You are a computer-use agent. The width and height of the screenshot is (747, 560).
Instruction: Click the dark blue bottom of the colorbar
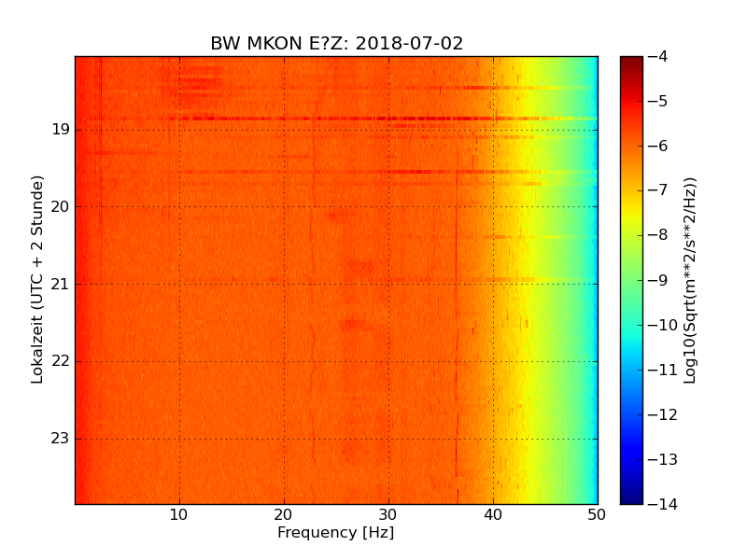631,496
